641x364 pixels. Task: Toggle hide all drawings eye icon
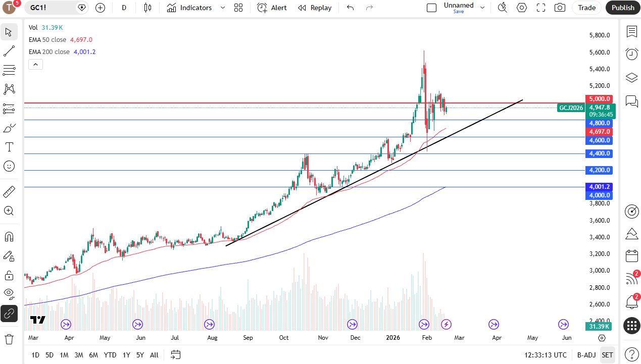[x=9, y=294]
